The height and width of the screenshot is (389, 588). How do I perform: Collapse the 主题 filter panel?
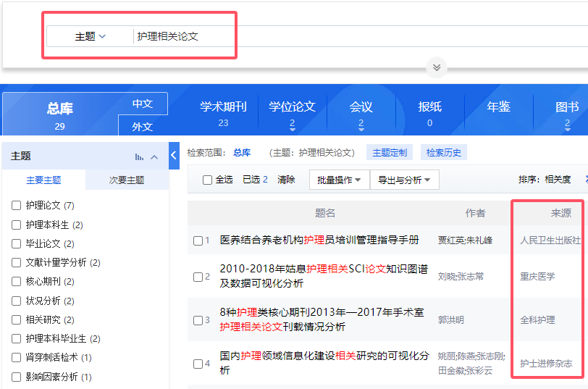(x=154, y=156)
